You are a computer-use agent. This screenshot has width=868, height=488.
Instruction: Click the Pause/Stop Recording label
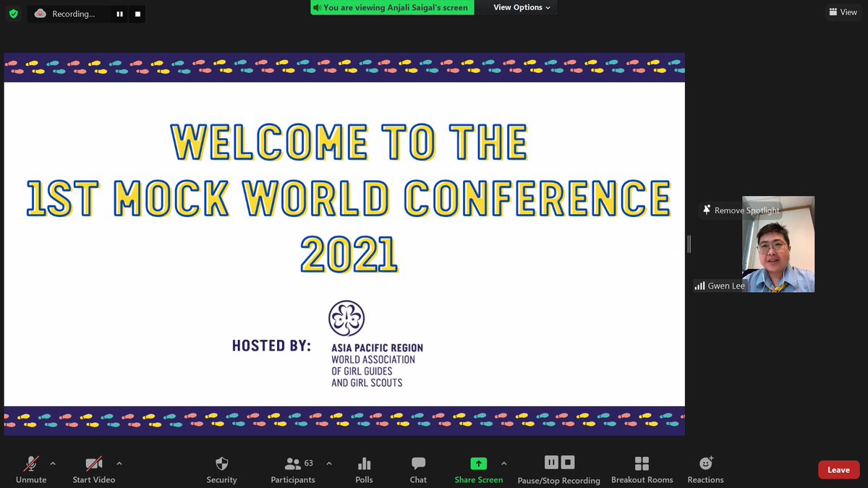[x=559, y=481]
